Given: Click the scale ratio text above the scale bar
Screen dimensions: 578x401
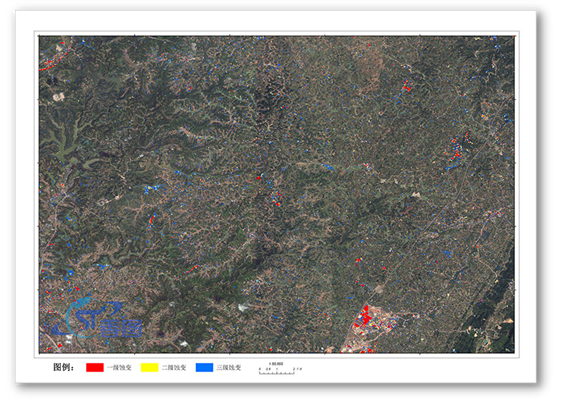Looking at the screenshot, I should click(276, 364).
